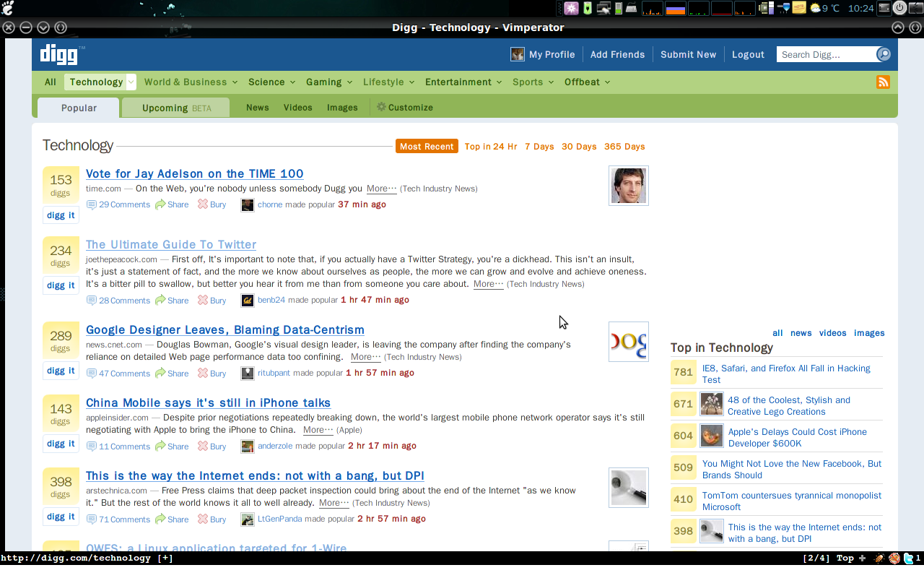Viewport: 924px width, 578px height.
Task: Expand the Technology category dropdown arrow
Action: point(131,82)
